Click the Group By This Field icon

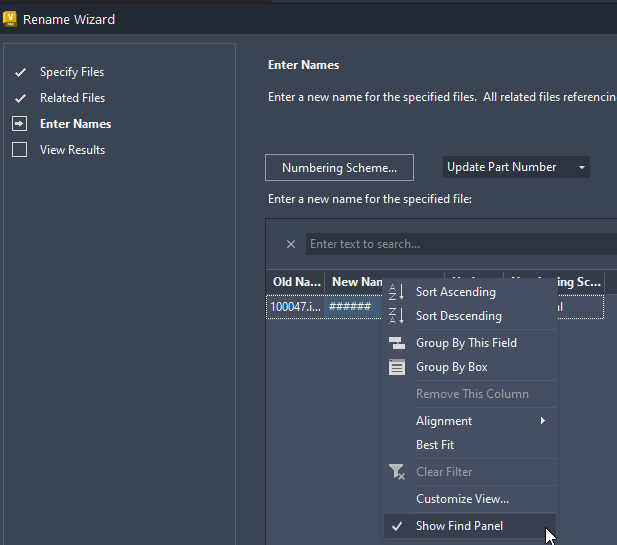point(397,343)
